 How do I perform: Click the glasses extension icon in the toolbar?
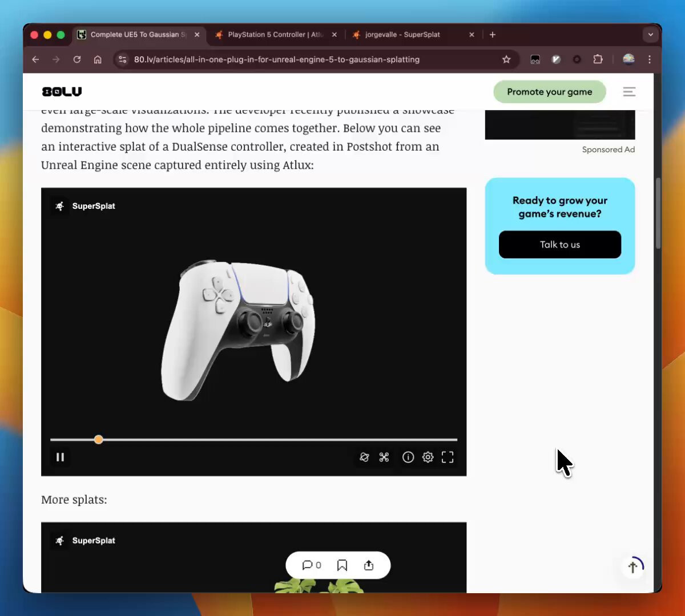click(535, 59)
